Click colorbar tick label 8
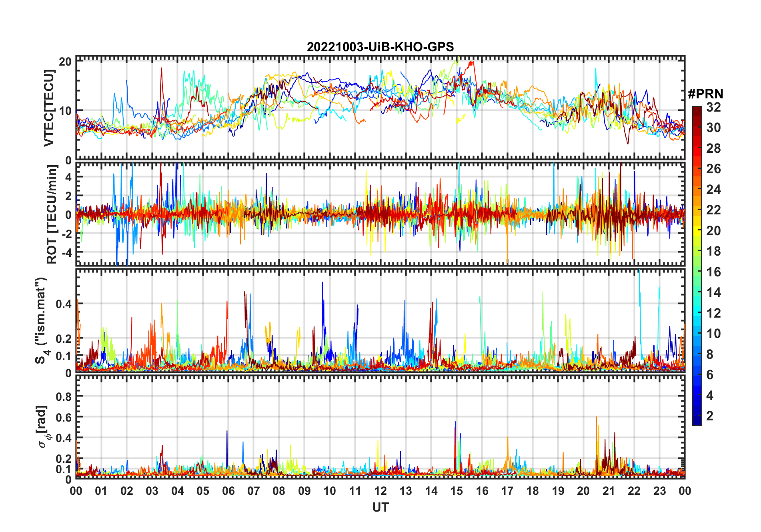This screenshot has height=532, width=761. click(710, 354)
